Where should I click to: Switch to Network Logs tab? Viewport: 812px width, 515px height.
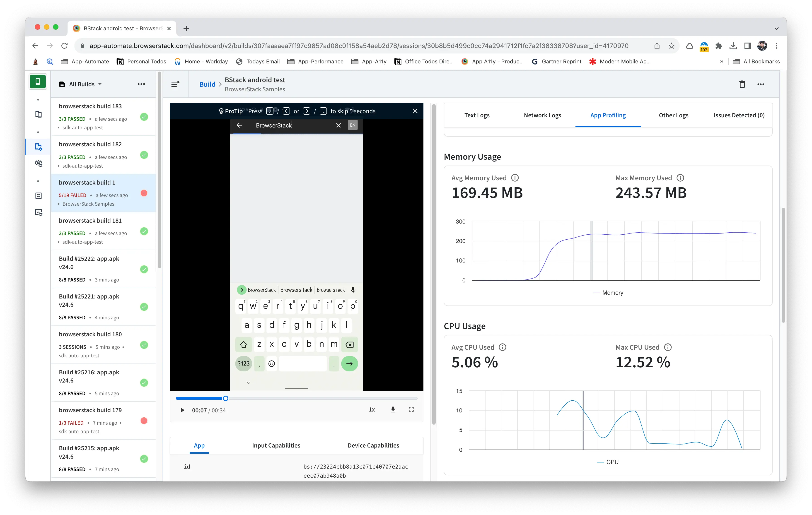click(542, 115)
